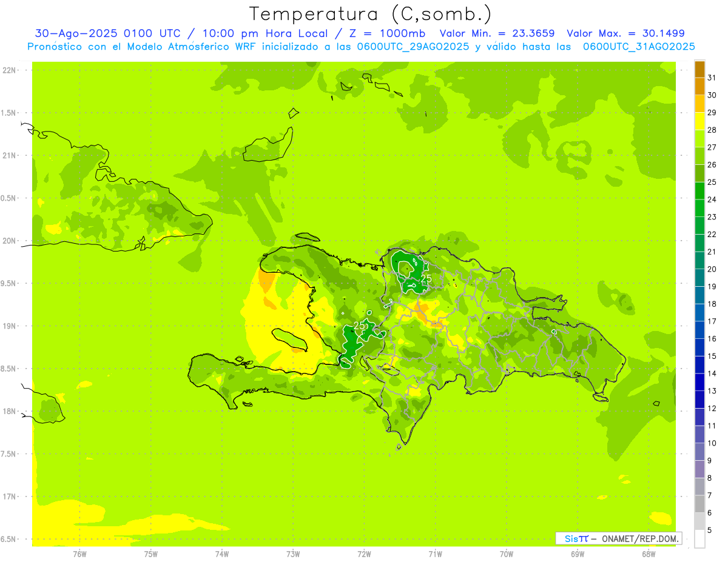728x562 pixels.
Task: Click the '17N' latitude label
Action: point(10,497)
